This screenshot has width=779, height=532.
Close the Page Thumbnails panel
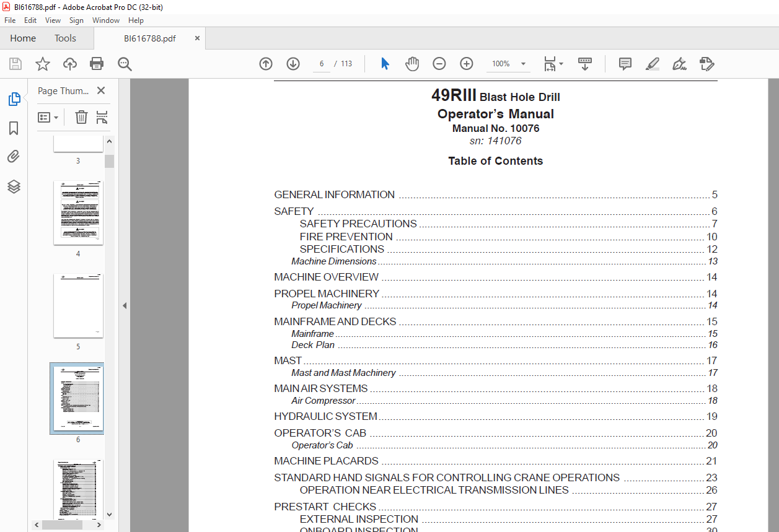pos(101,90)
